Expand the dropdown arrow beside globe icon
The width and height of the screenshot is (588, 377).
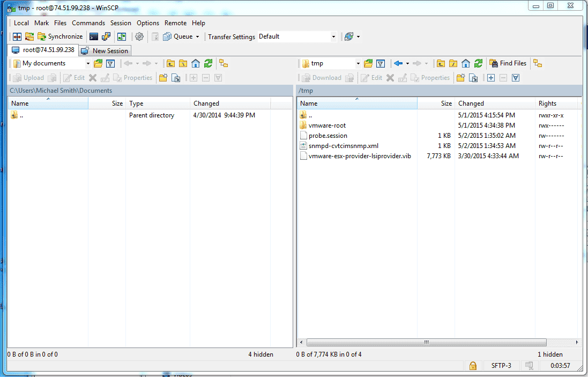[359, 37]
